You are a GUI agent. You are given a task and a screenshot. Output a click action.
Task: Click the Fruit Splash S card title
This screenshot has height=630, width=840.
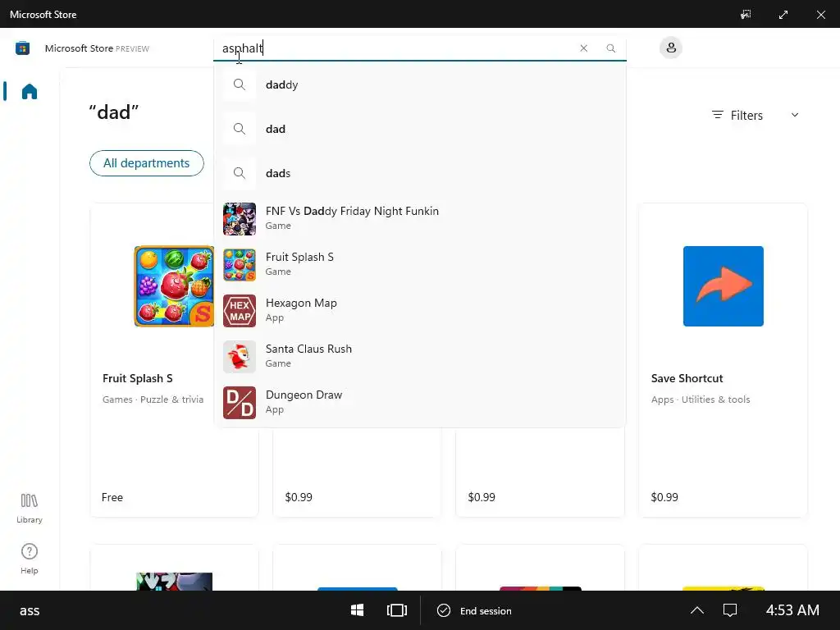click(x=138, y=378)
